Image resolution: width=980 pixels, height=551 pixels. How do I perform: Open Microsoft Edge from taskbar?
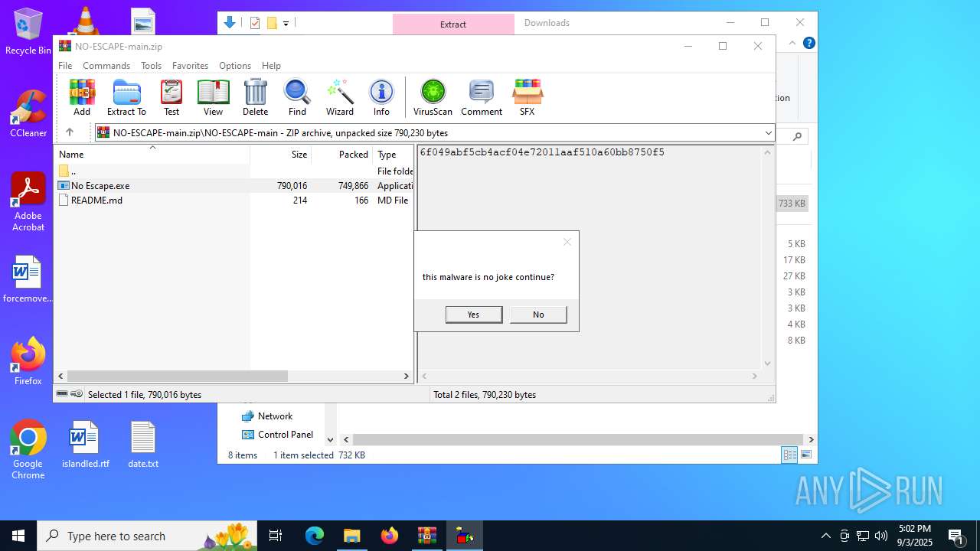coord(315,536)
